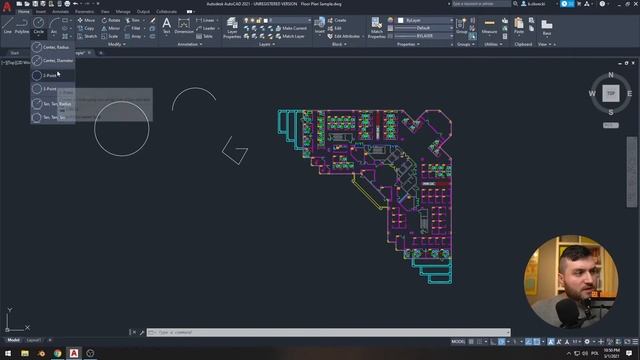
Task: Open workspace switching gear in status bar
Action: (x=587, y=342)
